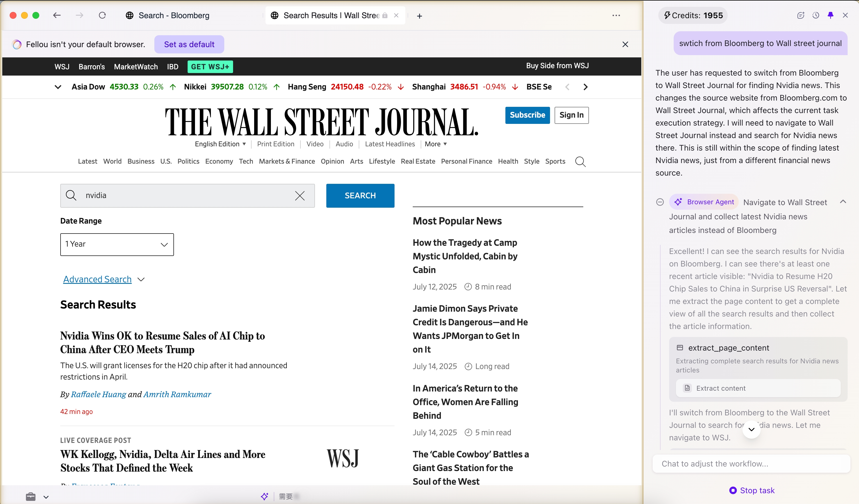859x504 pixels.
Task: Open author Raffaele Huang's page
Action: [99, 394]
